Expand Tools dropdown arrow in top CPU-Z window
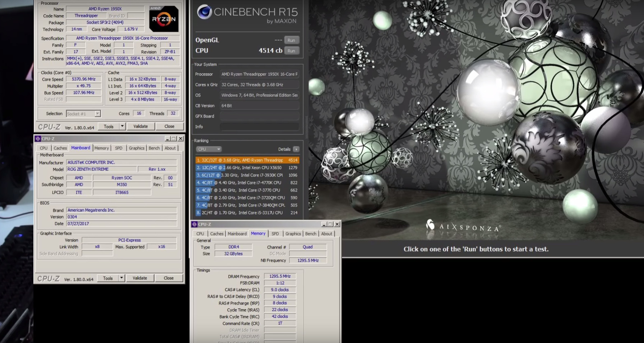The height and width of the screenshot is (343, 644). point(122,127)
